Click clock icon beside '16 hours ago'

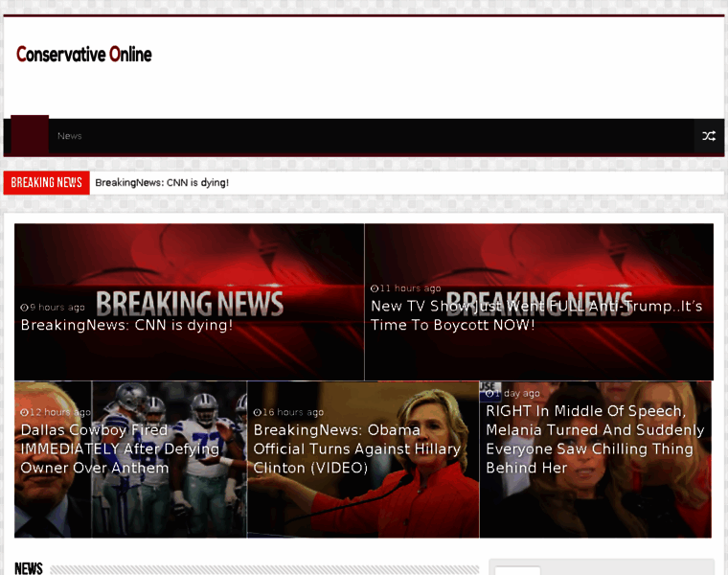pos(257,412)
